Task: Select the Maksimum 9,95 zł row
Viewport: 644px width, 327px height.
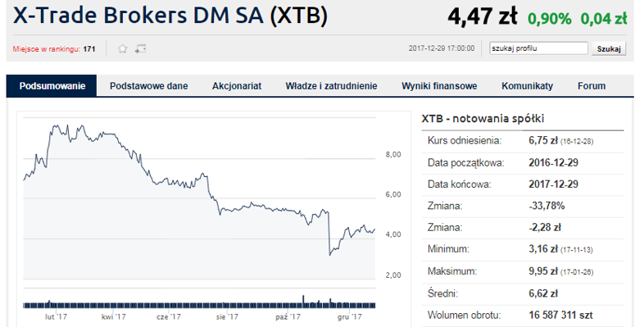Action: click(x=523, y=271)
